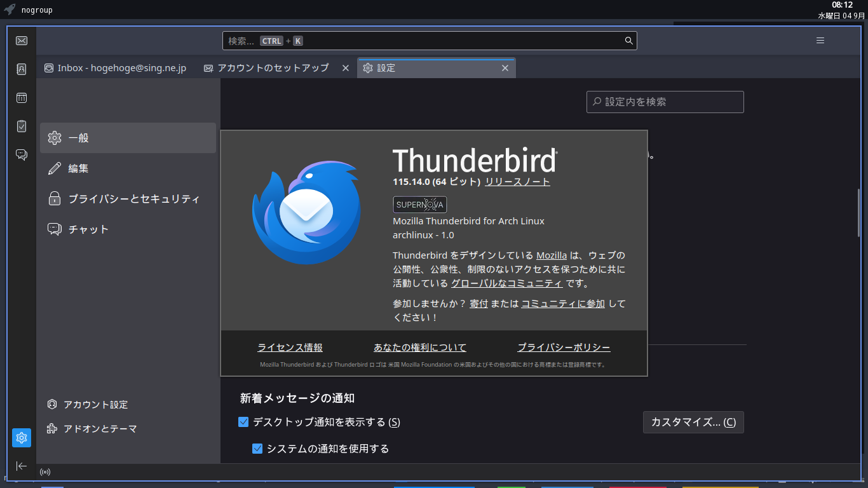
Task: Open the チャット settings category
Action: tap(128, 229)
